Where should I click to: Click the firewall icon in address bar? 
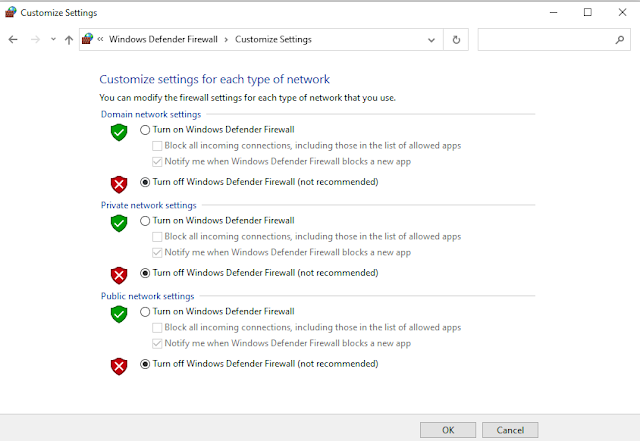coord(87,39)
